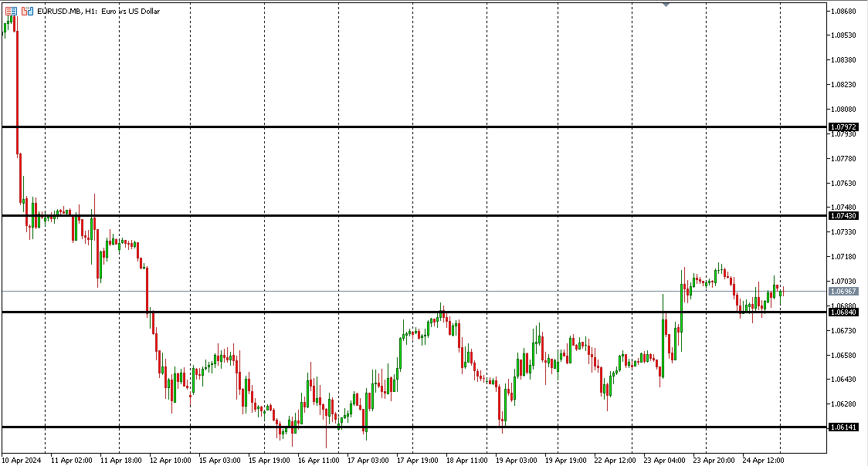Click the 23 Apr 20:00 time label

click(x=714, y=460)
